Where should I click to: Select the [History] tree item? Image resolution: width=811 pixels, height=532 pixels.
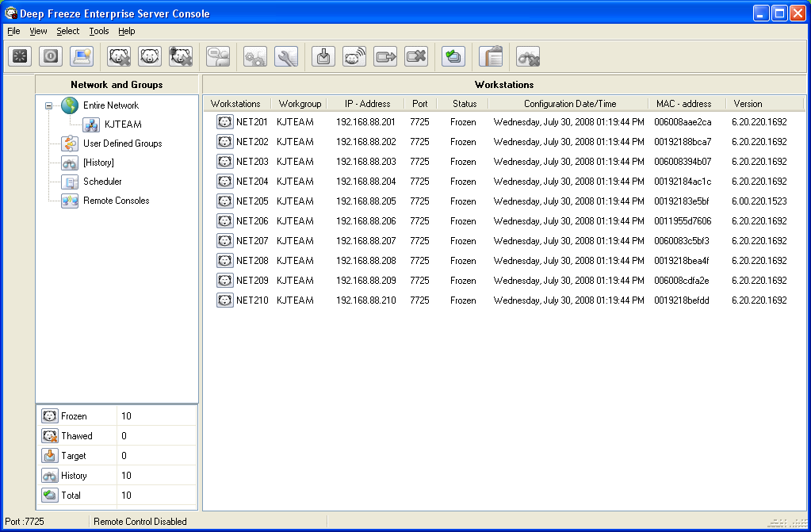[98, 163]
